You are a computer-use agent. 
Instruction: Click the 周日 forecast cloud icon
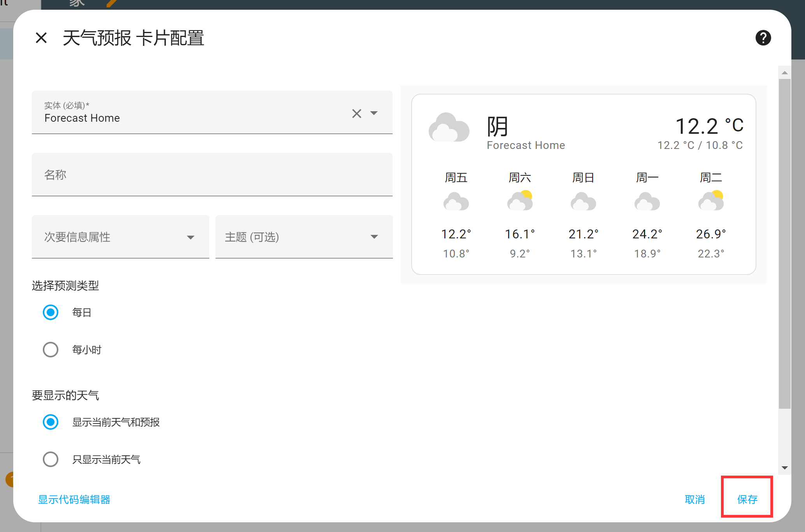583,201
